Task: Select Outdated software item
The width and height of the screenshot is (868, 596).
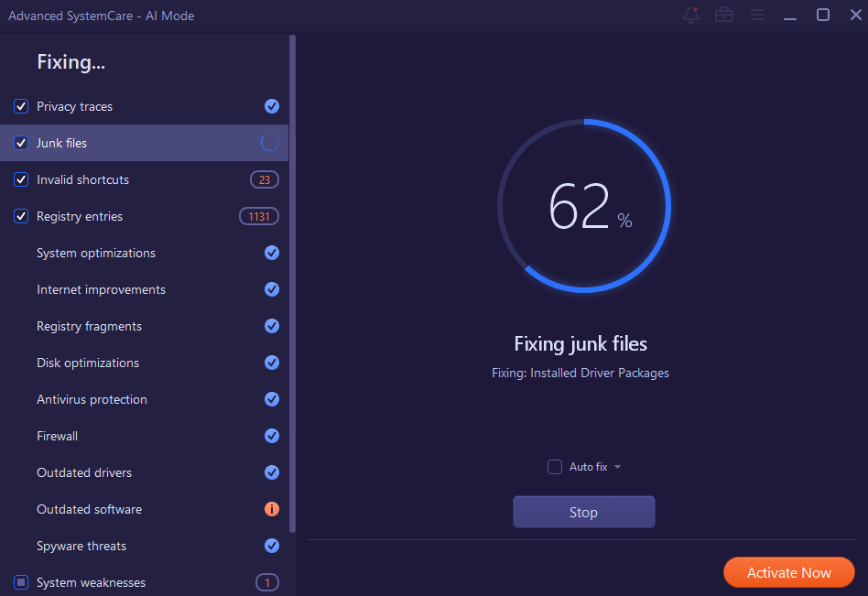Action: click(x=89, y=509)
